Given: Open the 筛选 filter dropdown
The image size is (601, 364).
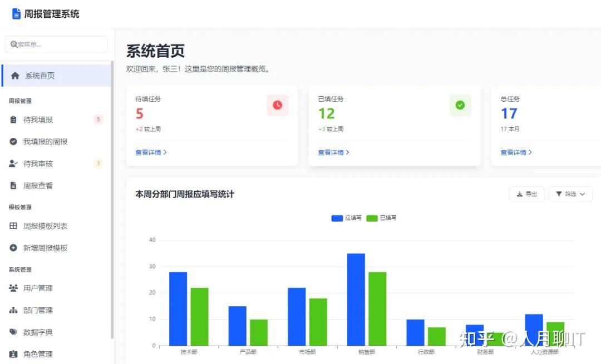Looking at the screenshot, I should click(570, 194).
